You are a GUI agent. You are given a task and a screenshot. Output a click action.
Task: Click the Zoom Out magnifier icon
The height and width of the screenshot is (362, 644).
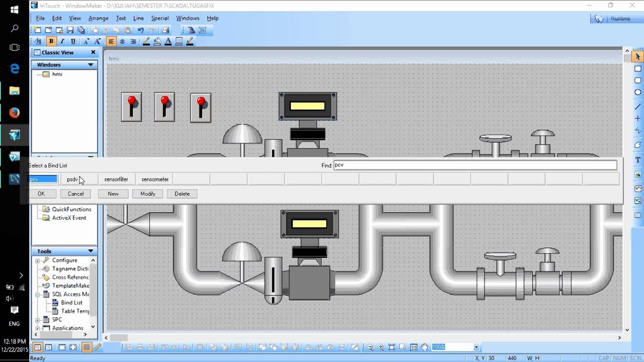point(370,347)
